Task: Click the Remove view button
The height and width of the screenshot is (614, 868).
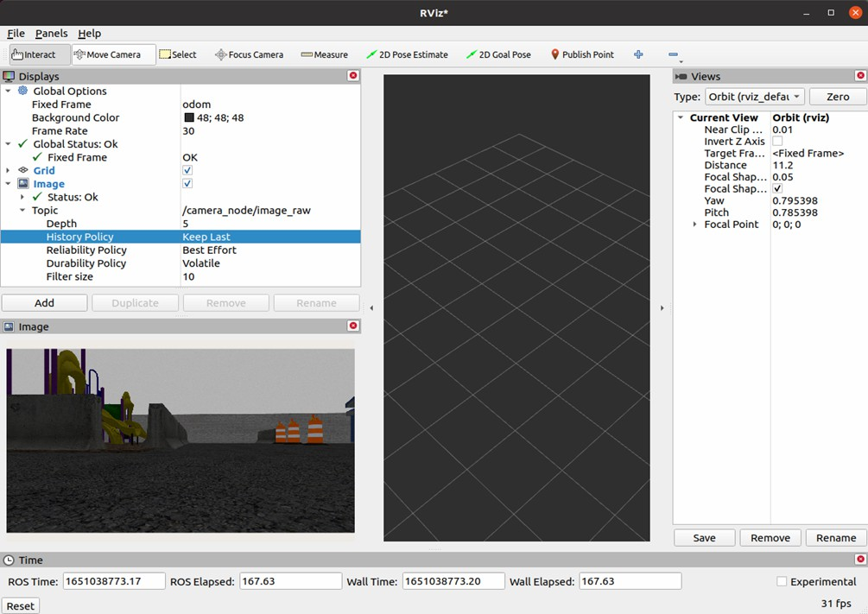Action: [x=770, y=538]
